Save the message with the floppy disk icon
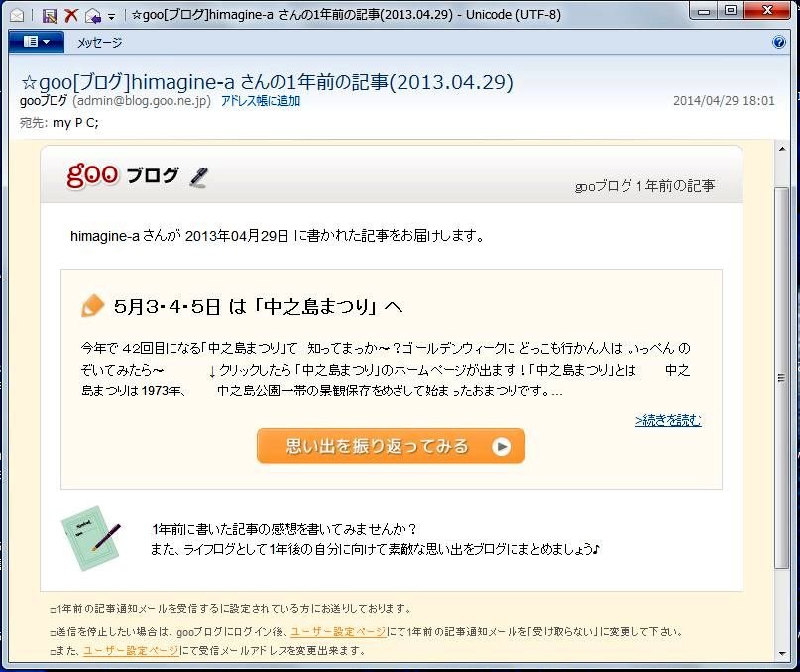This screenshot has height=672, width=800. coord(50,16)
